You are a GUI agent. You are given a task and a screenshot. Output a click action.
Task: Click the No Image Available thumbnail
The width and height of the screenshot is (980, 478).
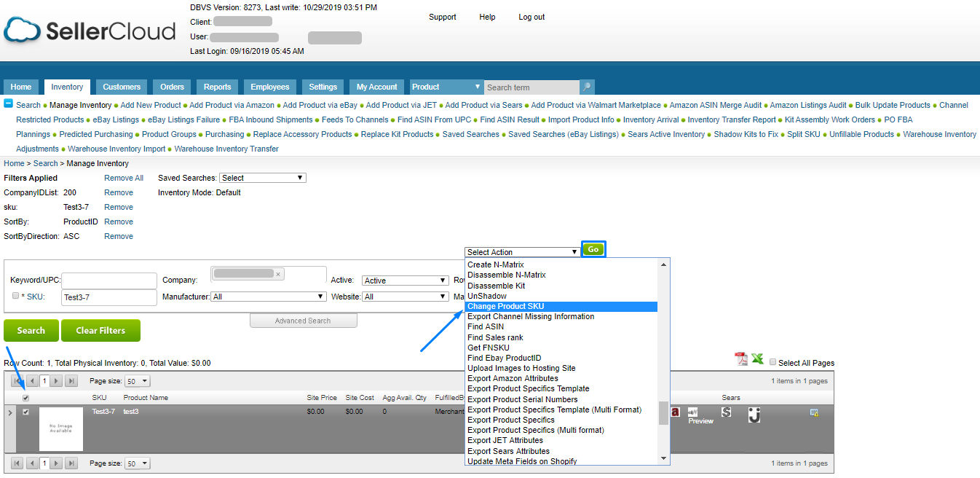61,428
